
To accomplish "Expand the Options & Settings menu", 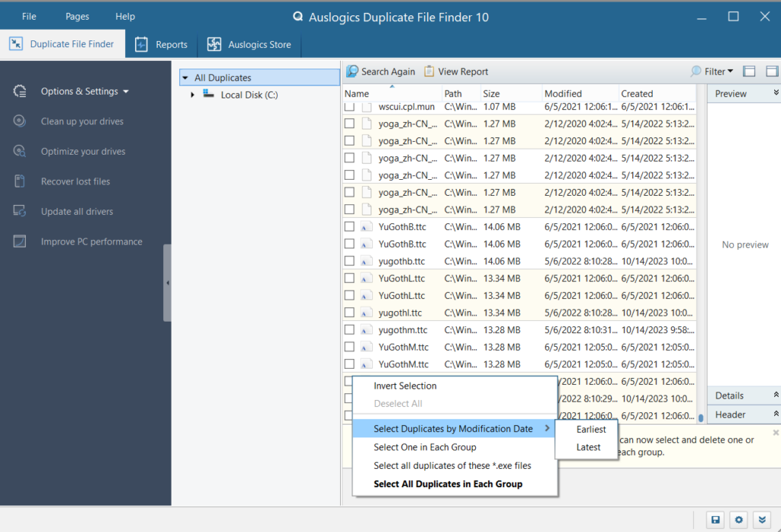I will click(84, 91).
